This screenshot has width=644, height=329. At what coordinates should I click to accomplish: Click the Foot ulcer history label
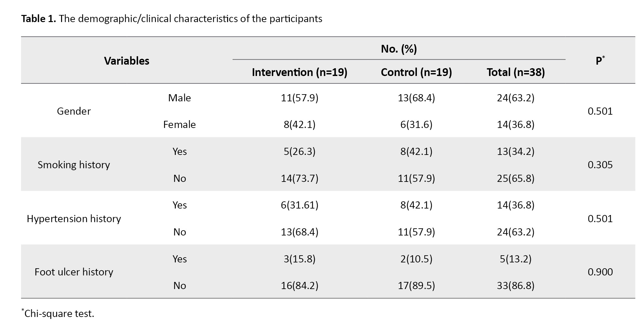(x=74, y=272)
